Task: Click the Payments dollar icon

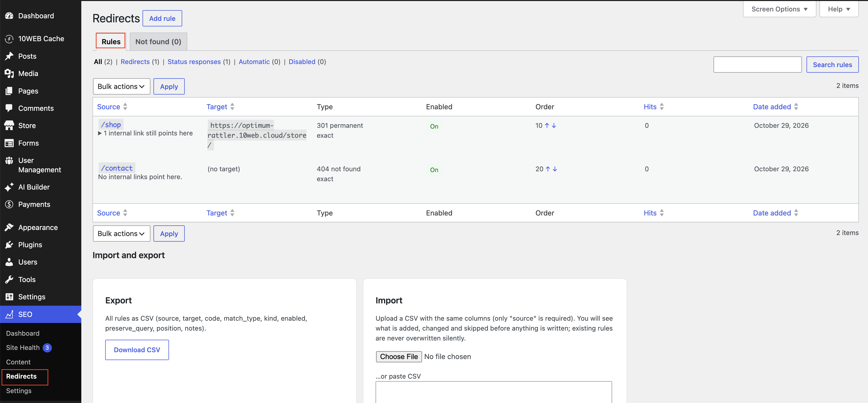Action: coord(9,205)
